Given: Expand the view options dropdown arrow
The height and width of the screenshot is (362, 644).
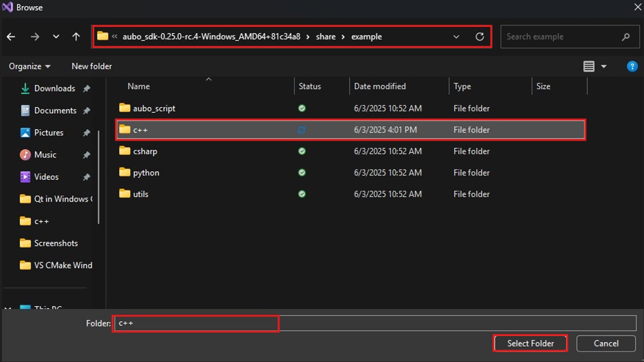Looking at the screenshot, I should click(603, 67).
